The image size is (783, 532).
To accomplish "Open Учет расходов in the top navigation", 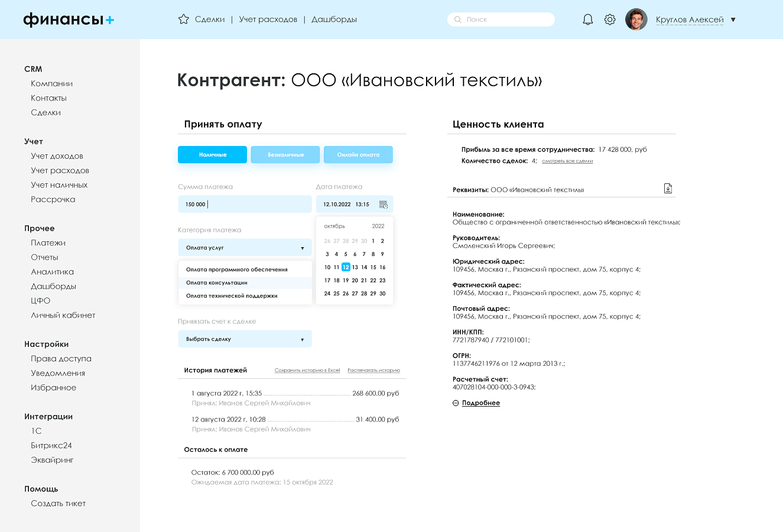I will (x=268, y=20).
